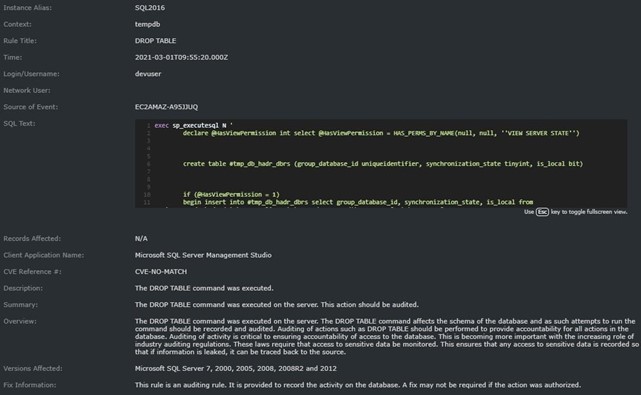Click the Overview paragraph text
Viewport: 641px width, 395px height.
tap(386, 337)
